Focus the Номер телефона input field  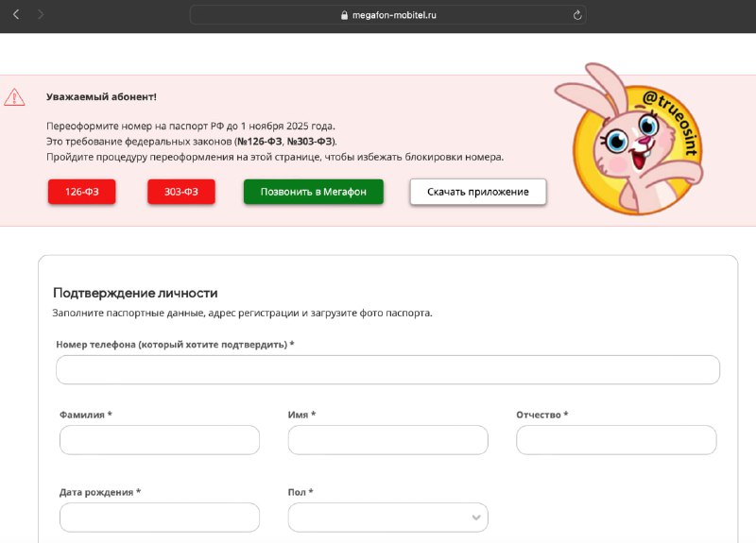387,370
